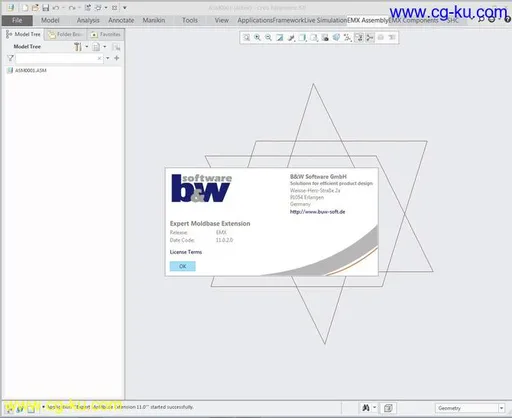Click the Regenerate icon in quick access toolbar
This screenshot has width=512, height=418.
point(88,7)
